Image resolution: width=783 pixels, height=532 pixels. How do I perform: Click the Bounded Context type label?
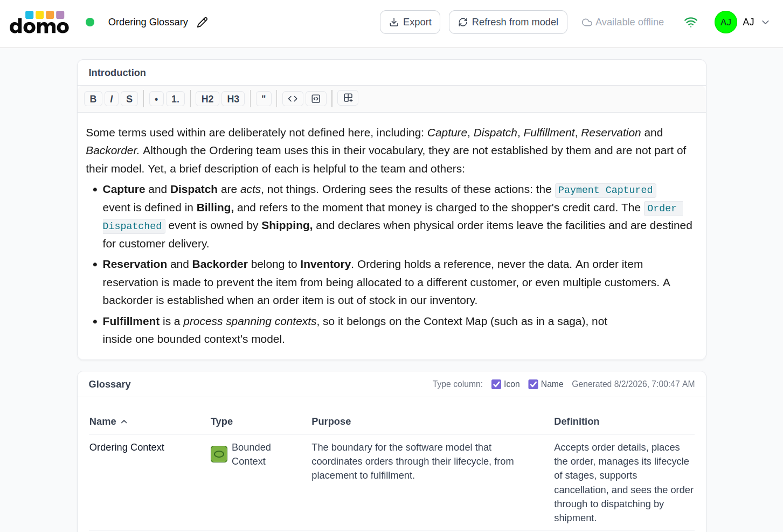click(251, 454)
